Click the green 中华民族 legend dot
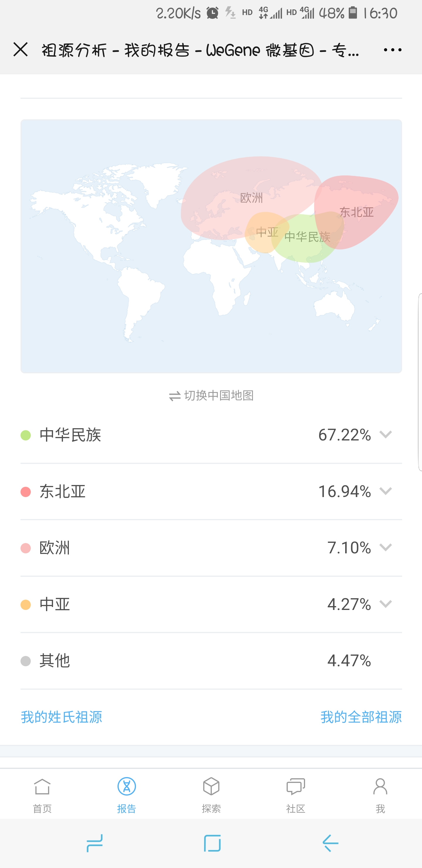Screen dimensions: 422x868 (x=25, y=435)
